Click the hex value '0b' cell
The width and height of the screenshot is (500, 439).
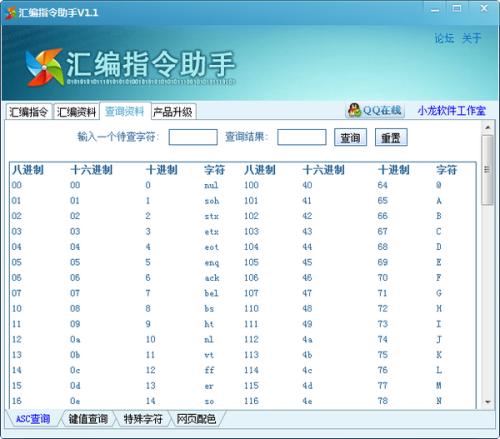point(75,355)
